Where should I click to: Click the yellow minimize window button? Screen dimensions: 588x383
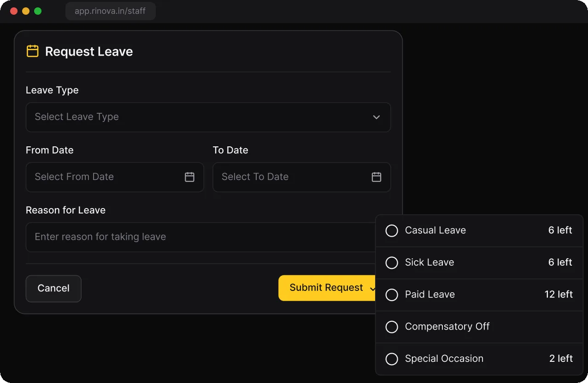tap(26, 11)
